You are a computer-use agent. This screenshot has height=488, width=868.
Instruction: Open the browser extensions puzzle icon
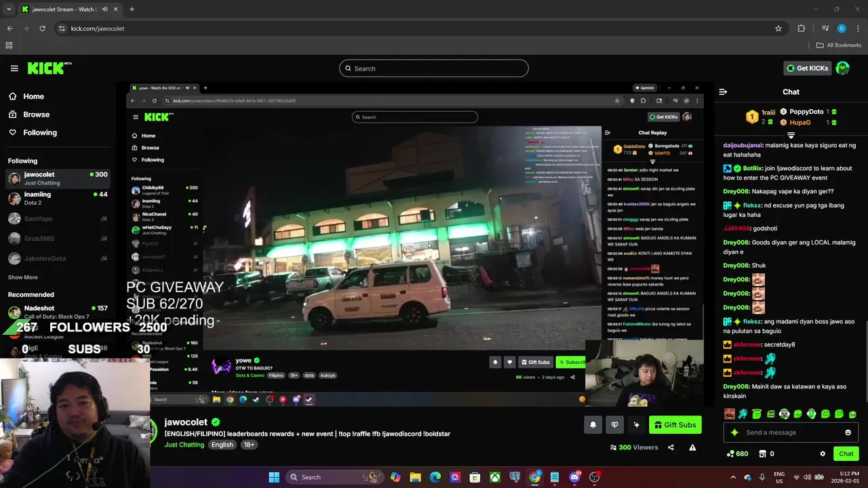click(802, 28)
